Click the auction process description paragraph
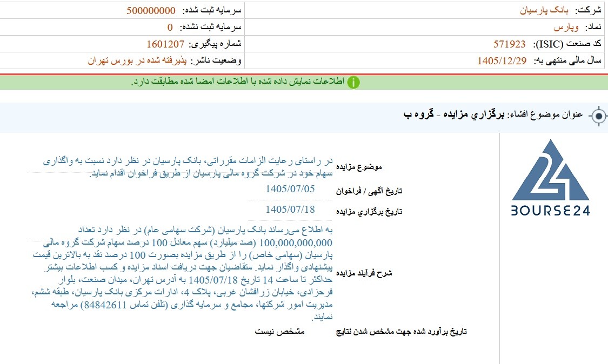The height and width of the screenshot is (364, 608). [x=182, y=273]
